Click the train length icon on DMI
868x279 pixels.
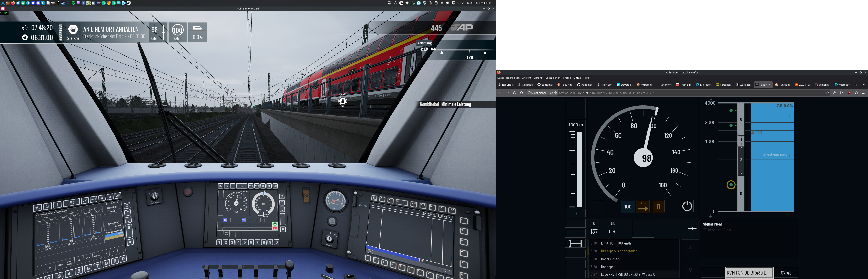coord(575,244)
